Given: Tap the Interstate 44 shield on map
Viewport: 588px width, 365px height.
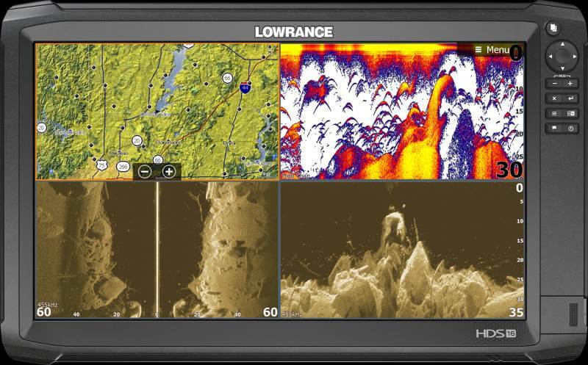Looking at the screenshot, I should coord(245,87).
